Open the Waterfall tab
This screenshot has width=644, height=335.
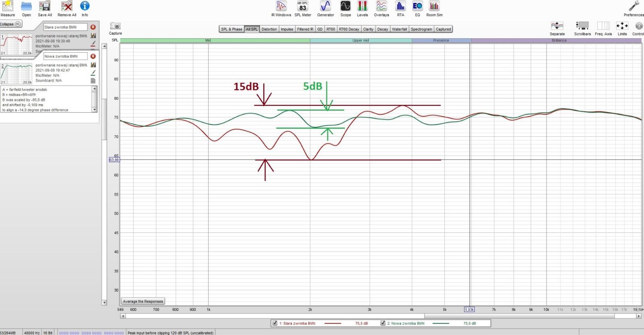pyautogui.click(x=399, y=29)
